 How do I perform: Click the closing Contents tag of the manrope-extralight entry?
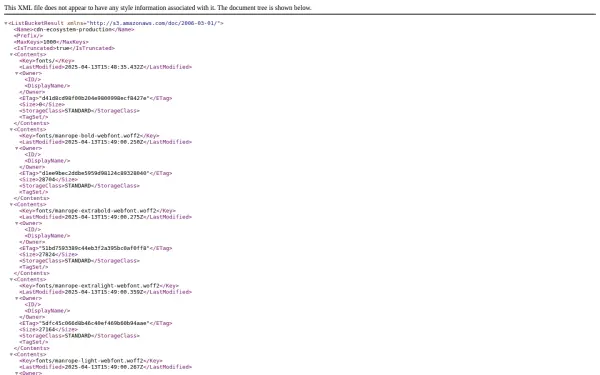tap(31, 349)
